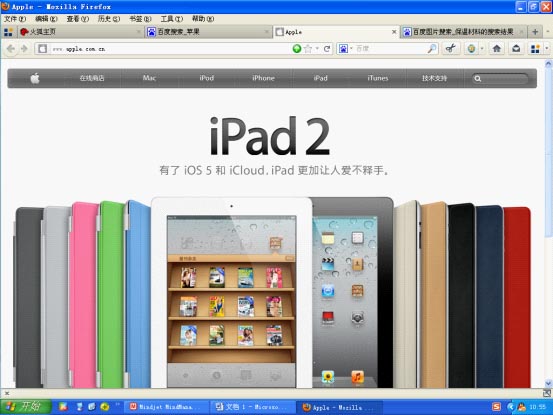The width and height of the screenshot is (553, 415).
Task: Open the bookmark star dropdown arrow
Action: 317,49
